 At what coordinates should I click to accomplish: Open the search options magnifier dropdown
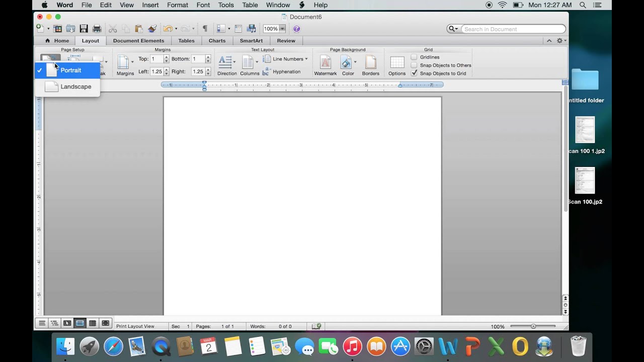click(x=453, y=29)
